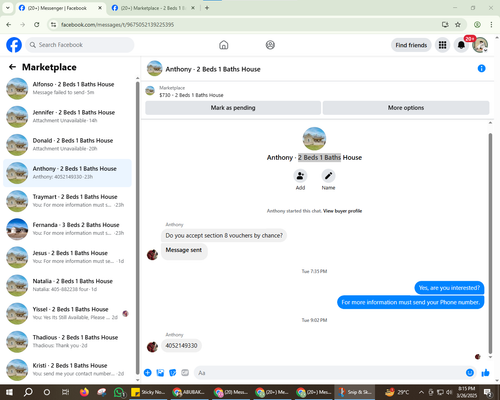This screenshot has width=500, height=400.
Task: Choose a GIF icon in composer
Action: [x=185, y=373]
